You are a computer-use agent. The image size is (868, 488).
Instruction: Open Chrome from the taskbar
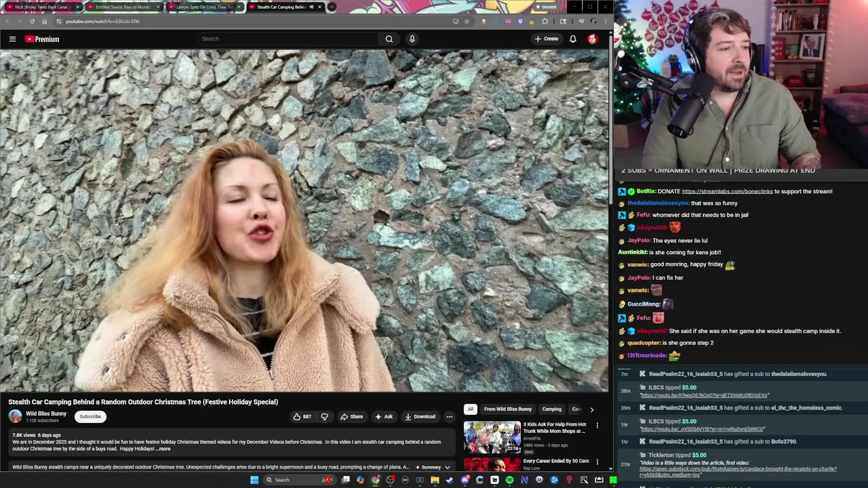click(x=375, y=480)
